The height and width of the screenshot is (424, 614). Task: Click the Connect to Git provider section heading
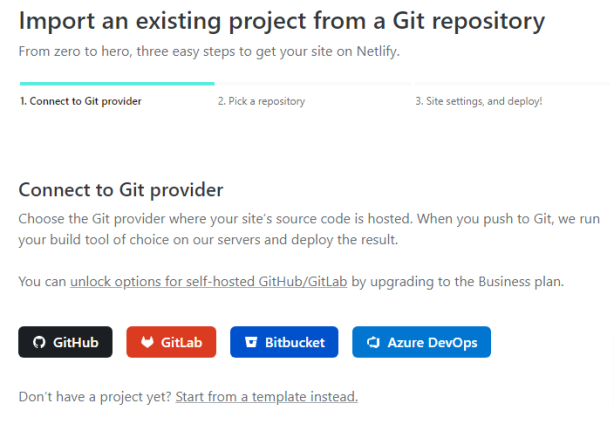point(120,189)
